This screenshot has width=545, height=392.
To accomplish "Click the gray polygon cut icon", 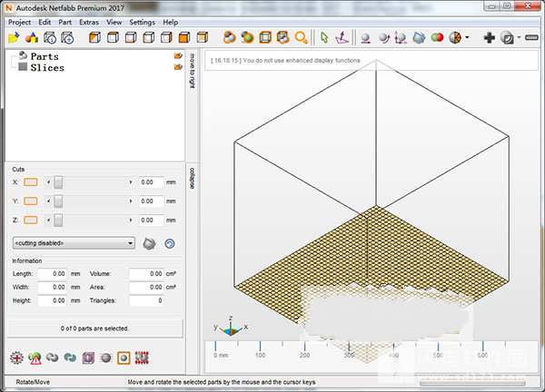I will (149, 244).
